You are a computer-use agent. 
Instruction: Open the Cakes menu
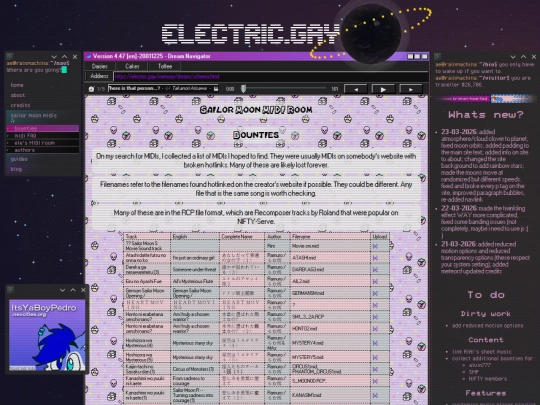132,66
